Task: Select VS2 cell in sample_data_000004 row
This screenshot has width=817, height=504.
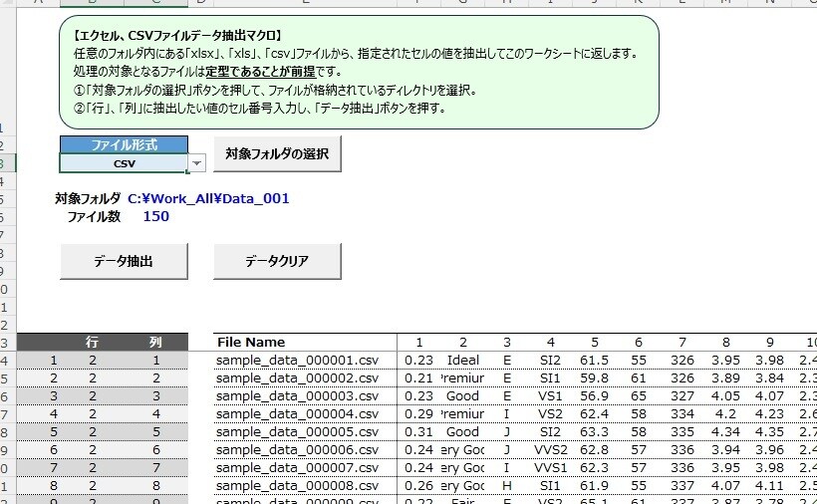Action: tap(550, 414)
